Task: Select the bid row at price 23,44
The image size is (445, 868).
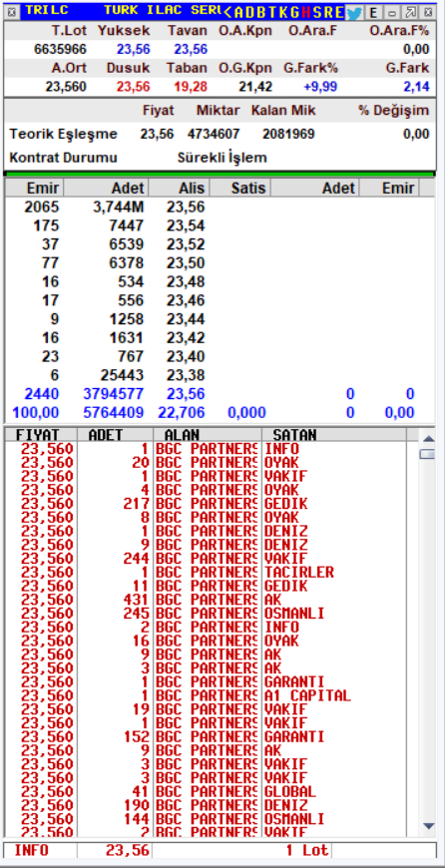Action: [x=219, y=319]
